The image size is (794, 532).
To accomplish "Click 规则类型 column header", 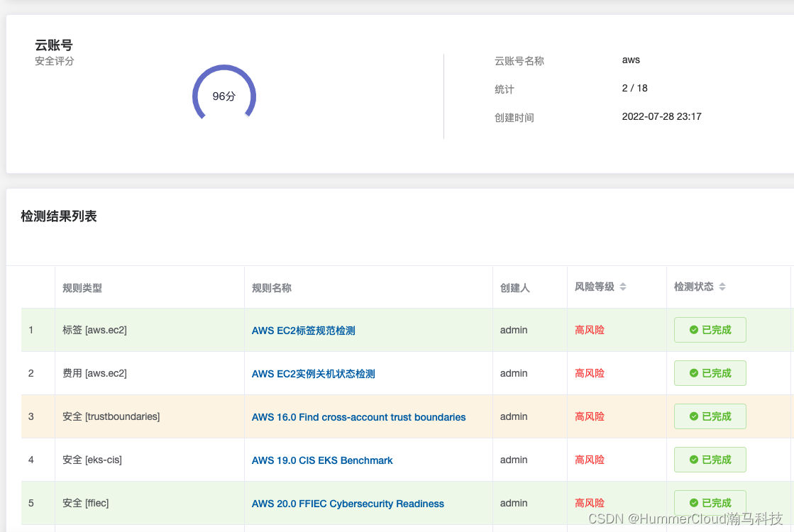I will coord(82,288).
